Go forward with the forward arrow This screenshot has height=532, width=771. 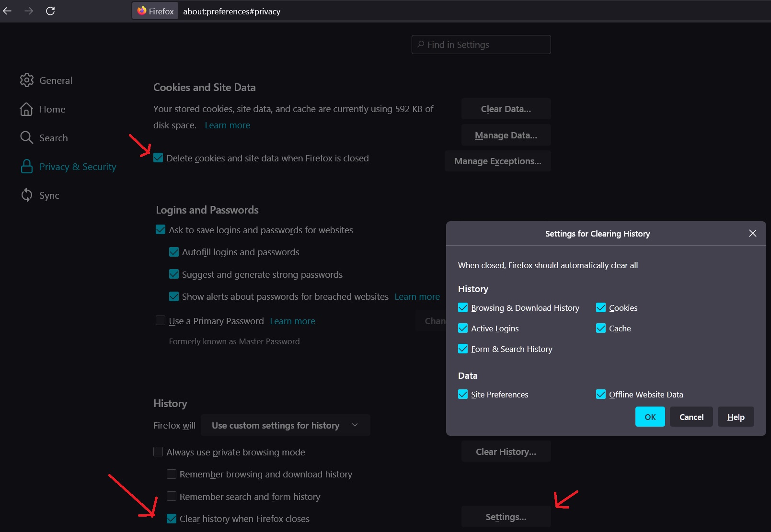pyautogui.click(x=29, y=11)
